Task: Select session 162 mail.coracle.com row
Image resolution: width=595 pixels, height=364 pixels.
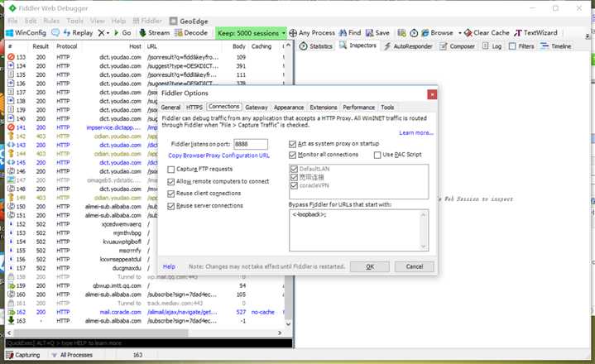Action: point(146,312)
